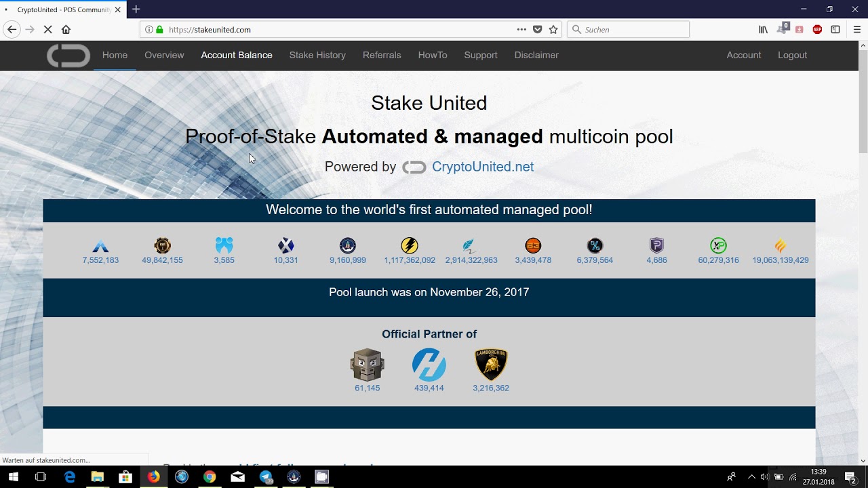Open File Explorer from the taskbar
868x488 pixels.
tap(98, 476)
